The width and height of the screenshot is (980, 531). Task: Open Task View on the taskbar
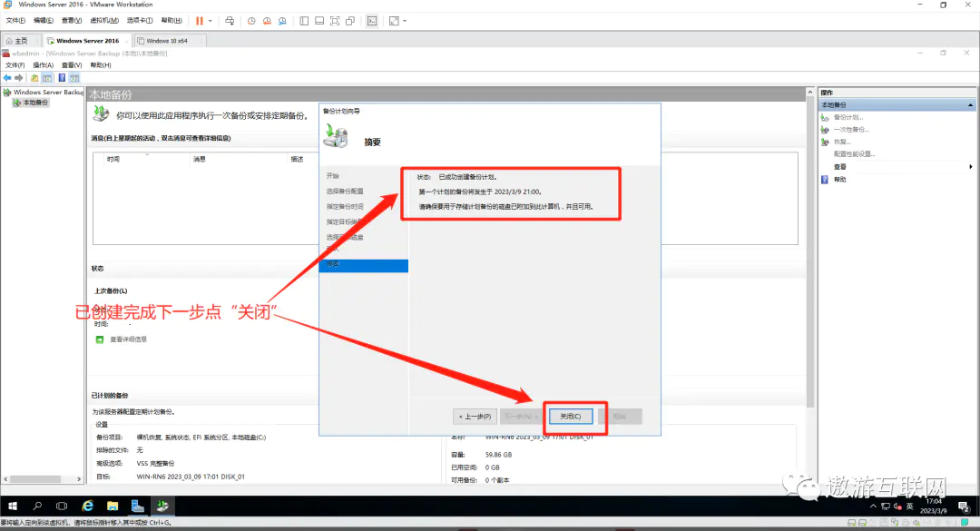pyautogui.click(x=62, y=506)
